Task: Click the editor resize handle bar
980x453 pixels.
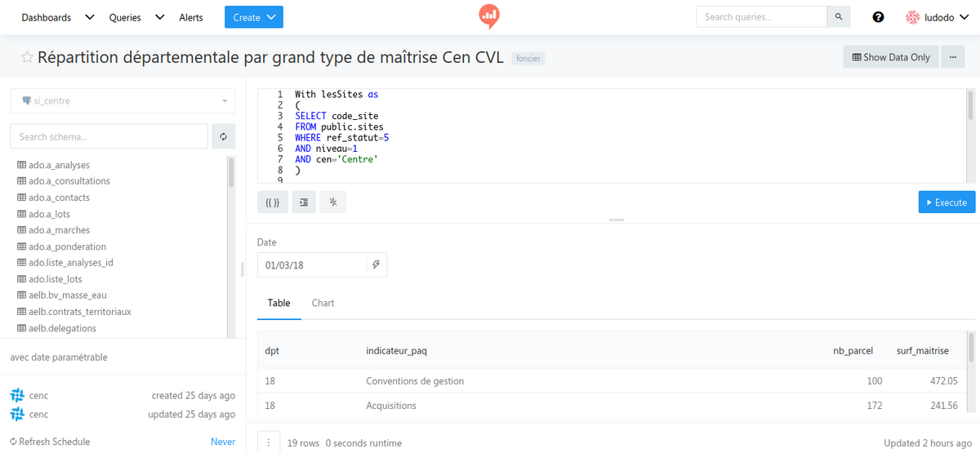Action: [x=616, y=220]
